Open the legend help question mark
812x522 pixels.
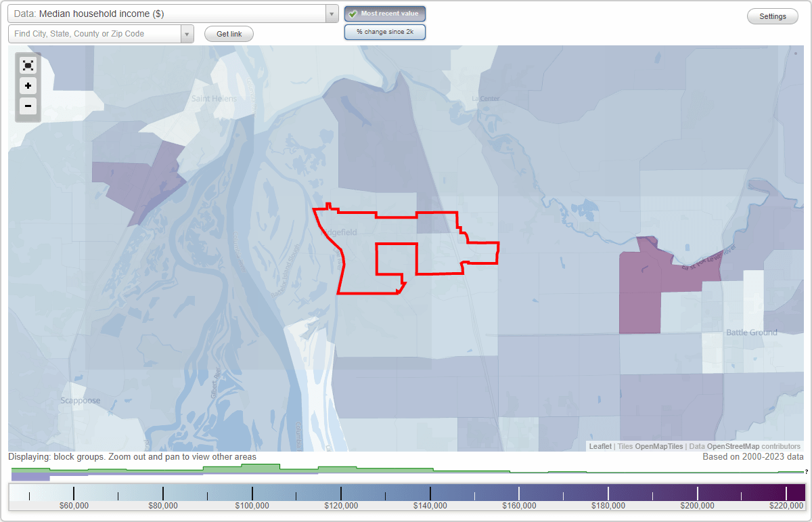tap(805, 472)
